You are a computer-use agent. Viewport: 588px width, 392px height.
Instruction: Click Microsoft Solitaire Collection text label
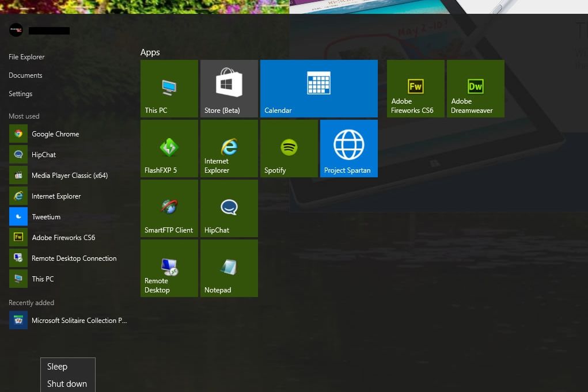[x=79, y=321]
